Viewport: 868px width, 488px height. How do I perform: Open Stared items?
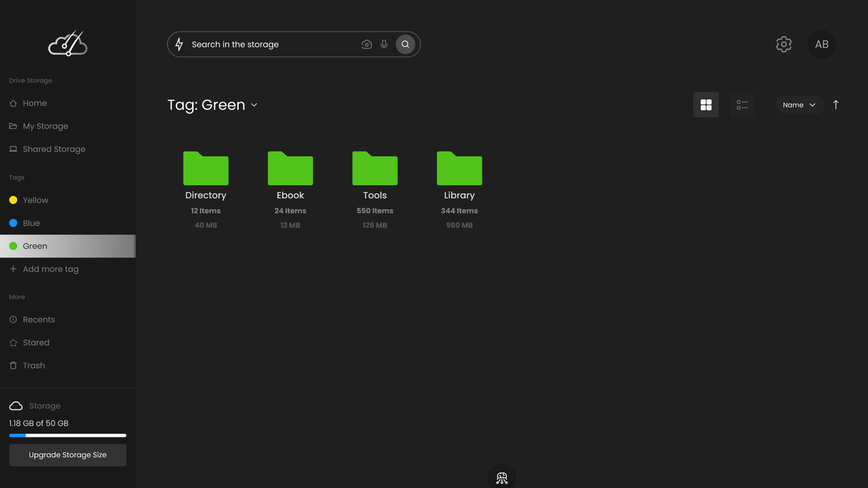pyautogui.click(x=68, y=343)
